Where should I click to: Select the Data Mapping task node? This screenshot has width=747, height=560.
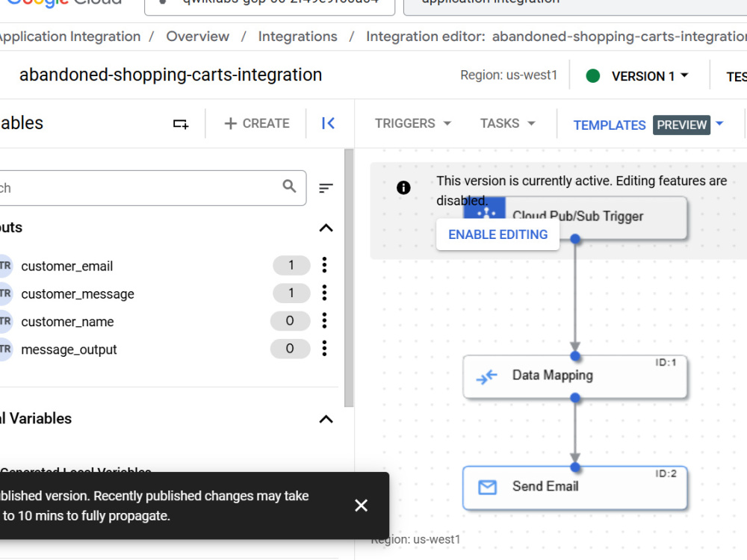(x=574, y=376)
